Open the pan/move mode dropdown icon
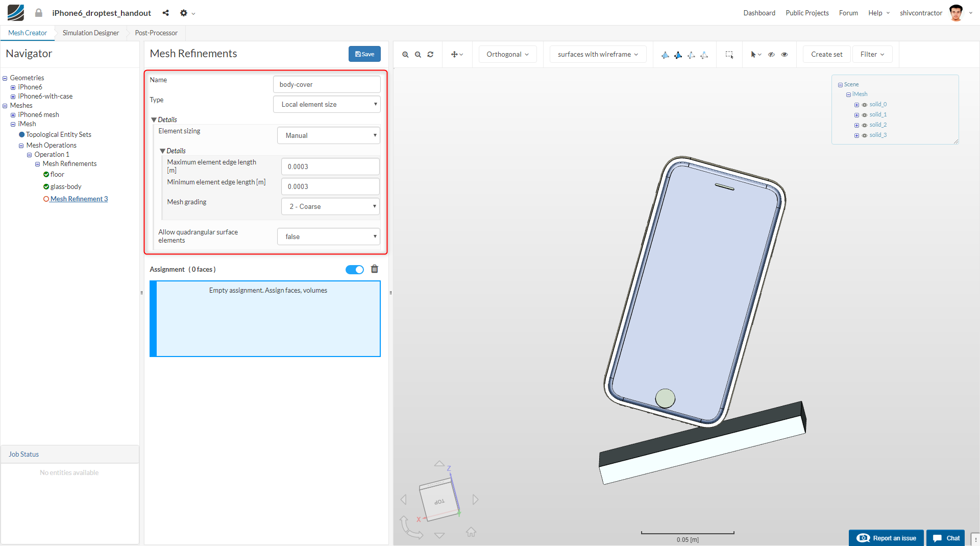 [457, 55]
